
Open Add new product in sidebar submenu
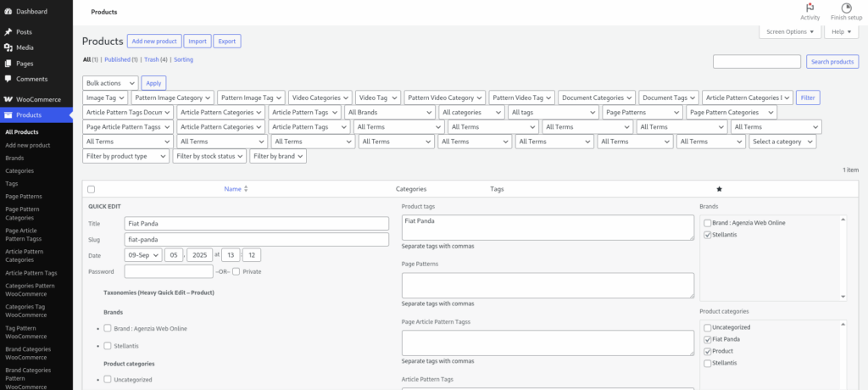pos(28,145)
